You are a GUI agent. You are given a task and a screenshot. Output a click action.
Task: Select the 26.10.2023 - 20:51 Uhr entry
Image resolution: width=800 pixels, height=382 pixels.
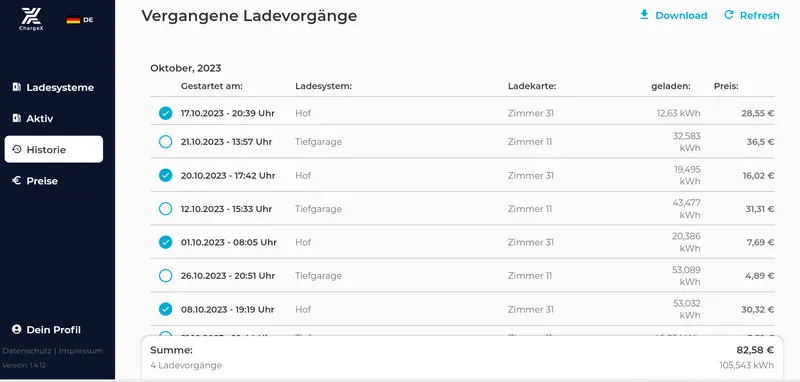click(165, 276)
